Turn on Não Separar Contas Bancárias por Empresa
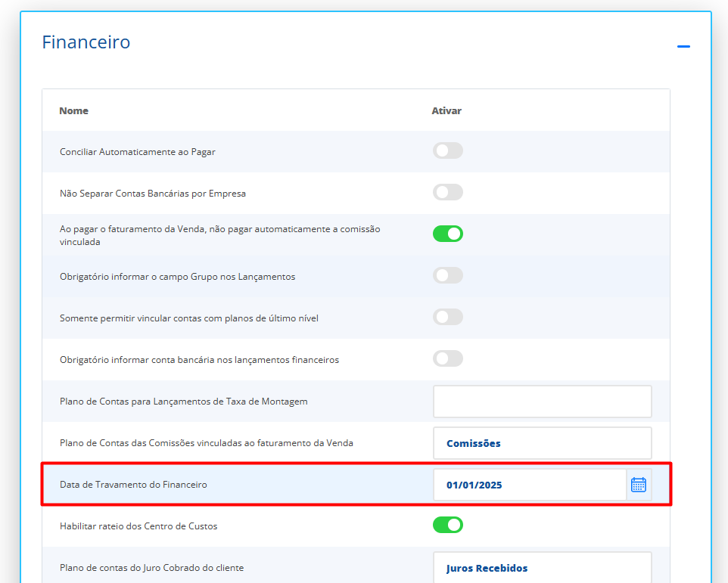This screenshot has width=728, height=583. 447,193
